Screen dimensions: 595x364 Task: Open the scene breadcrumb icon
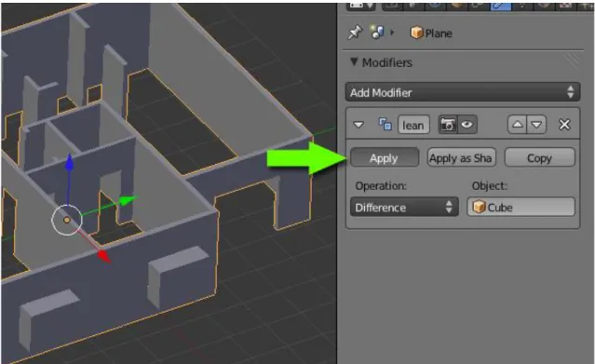(377, 33)
